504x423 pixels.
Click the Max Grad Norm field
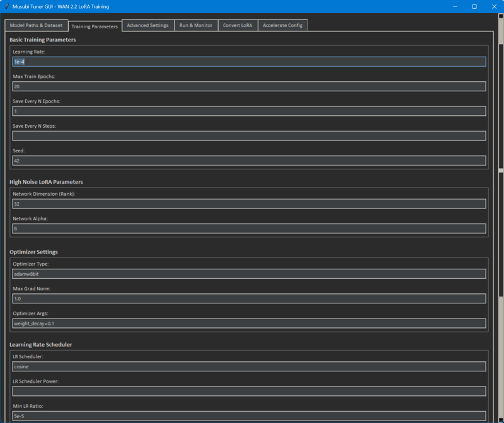coord(249,298)
